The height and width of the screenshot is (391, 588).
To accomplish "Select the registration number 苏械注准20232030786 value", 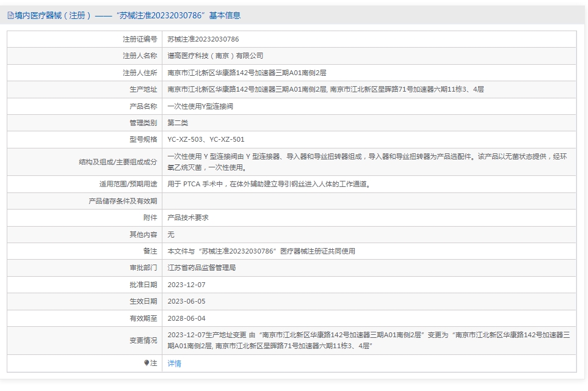I will (x=203, y=39).
